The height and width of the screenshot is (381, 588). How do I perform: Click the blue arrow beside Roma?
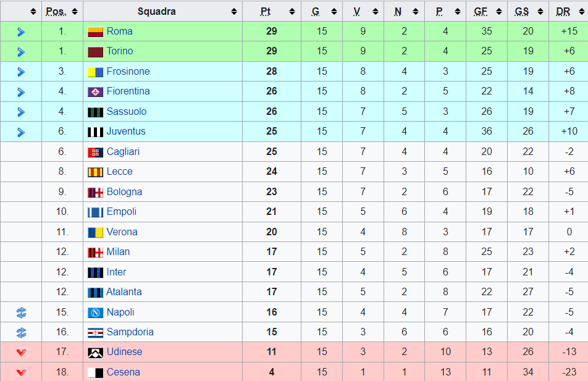coord(21,32)
